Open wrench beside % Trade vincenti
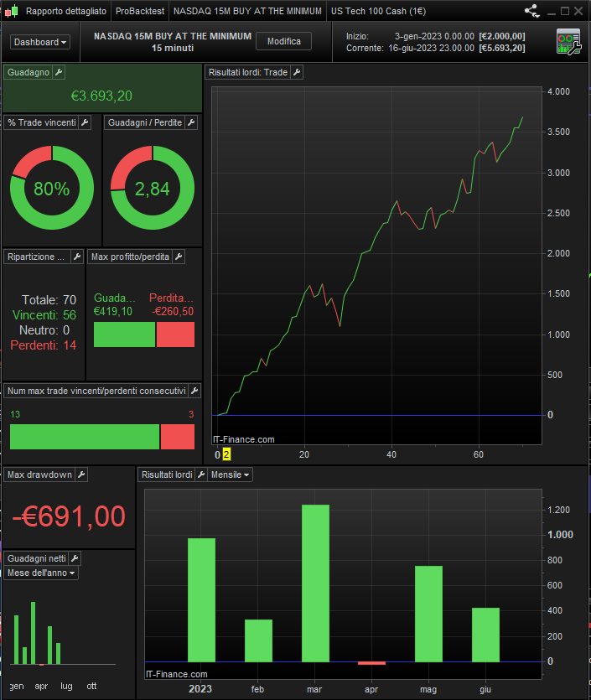The width and height of the screenshot is (591, 700). pyautogui.click(x=85, y=122)
